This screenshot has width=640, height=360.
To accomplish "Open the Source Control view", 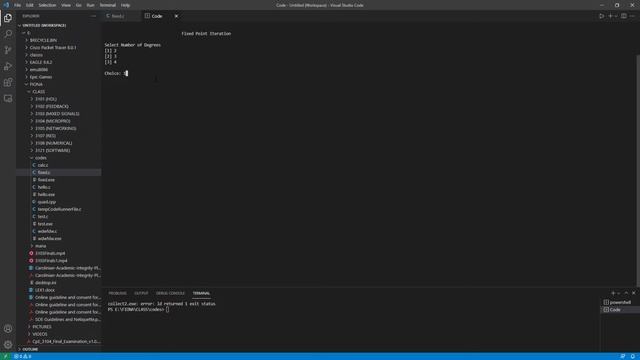I will click(x=8, y=50).
